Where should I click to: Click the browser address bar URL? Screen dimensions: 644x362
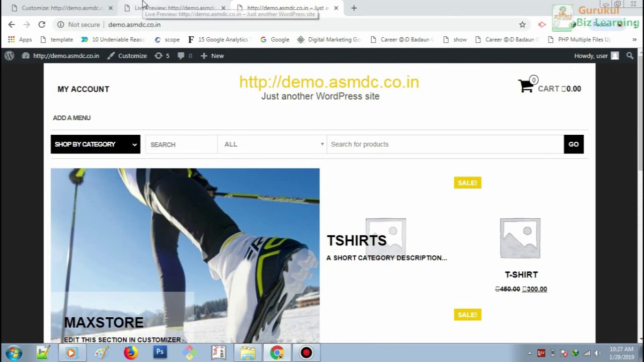point(134,24)
